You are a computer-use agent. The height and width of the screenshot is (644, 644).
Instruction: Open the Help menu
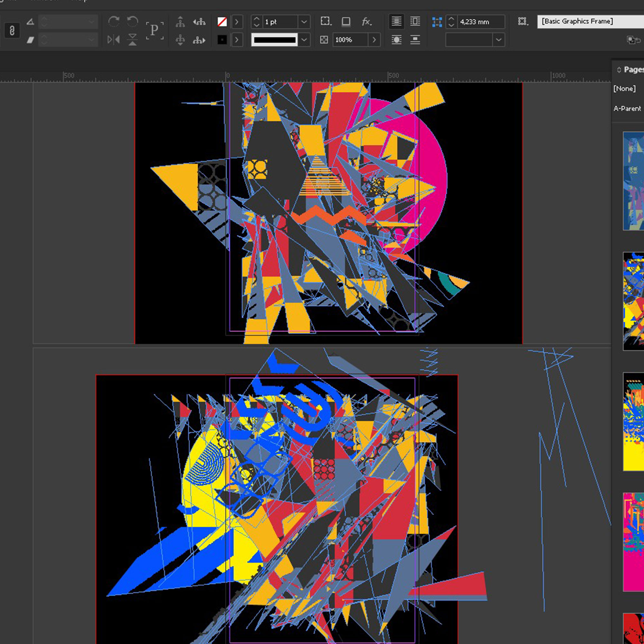[x=79, y=1]
